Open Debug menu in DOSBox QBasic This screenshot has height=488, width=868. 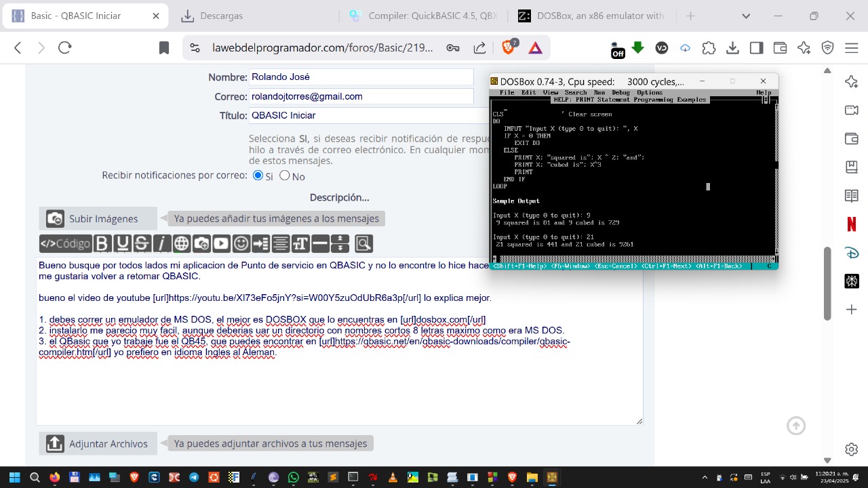[620, 93]
